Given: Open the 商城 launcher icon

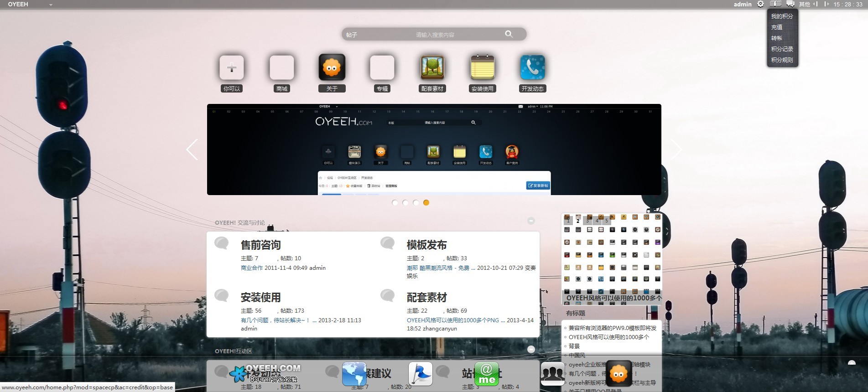Looking at the screenshot, I should [x=282, y=67].
